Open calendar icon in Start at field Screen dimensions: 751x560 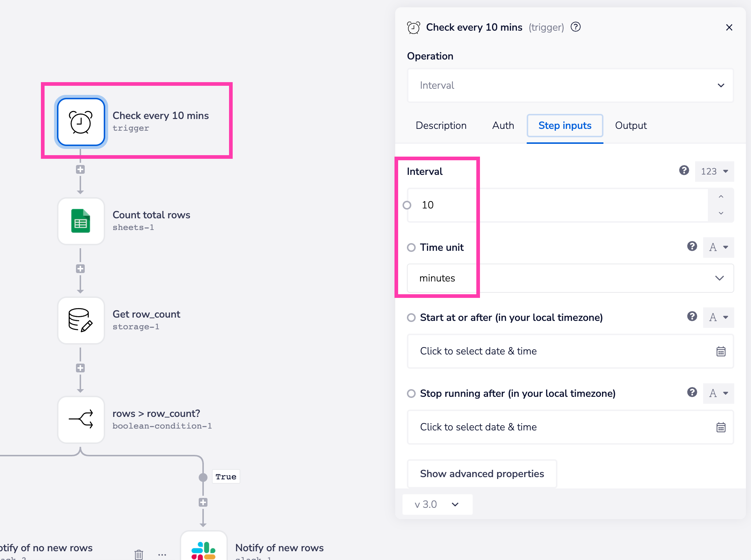click(x=721, y=351)
